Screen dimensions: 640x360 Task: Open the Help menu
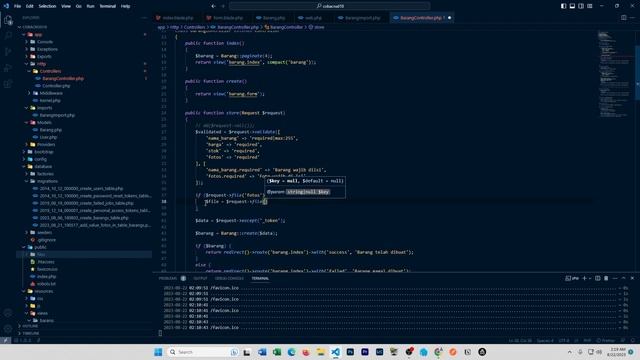pos(126,6)
